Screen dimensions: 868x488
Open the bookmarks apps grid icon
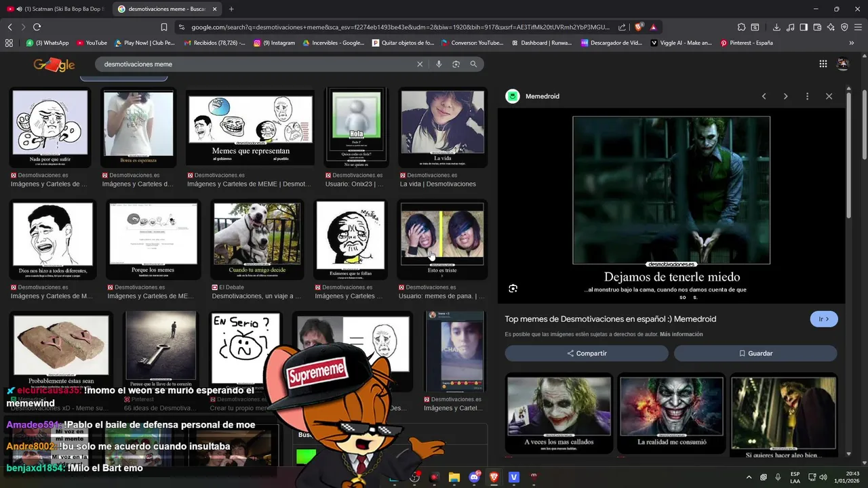[9, 43]
